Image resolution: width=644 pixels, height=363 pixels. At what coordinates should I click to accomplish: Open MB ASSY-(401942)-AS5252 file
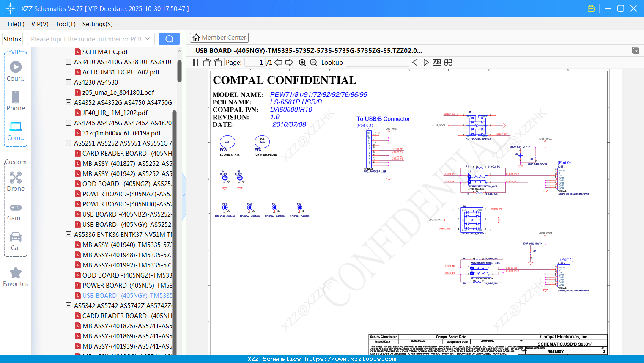[x=127, y=173]
